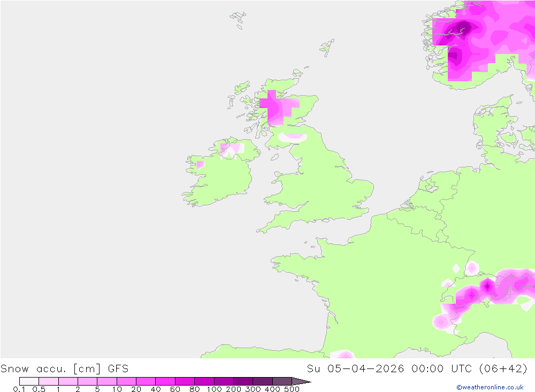This screenshot has width=535, height=392.
Task: Click the 2–5 cm legend swatch
Action: tap(88, 381)
